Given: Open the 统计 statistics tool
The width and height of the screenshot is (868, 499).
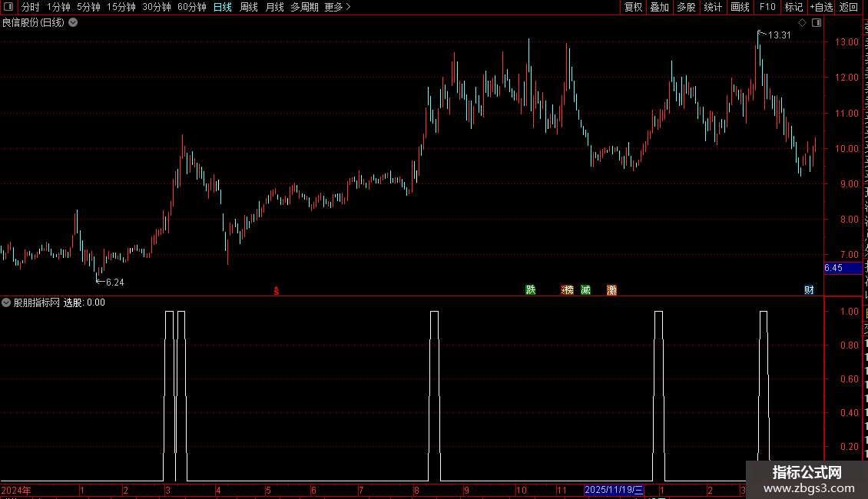Looking at the screenshot, I should [x=712, y=7].
